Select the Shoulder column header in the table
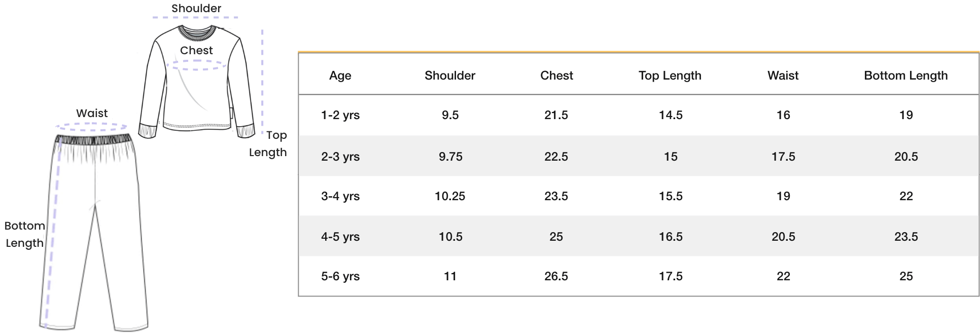 pos(450,76)
